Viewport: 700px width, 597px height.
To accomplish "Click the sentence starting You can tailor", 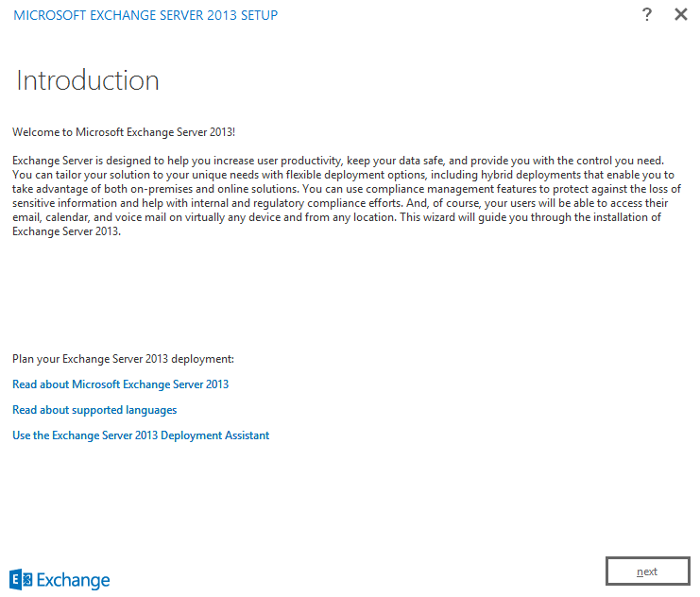I will point(189,175).
